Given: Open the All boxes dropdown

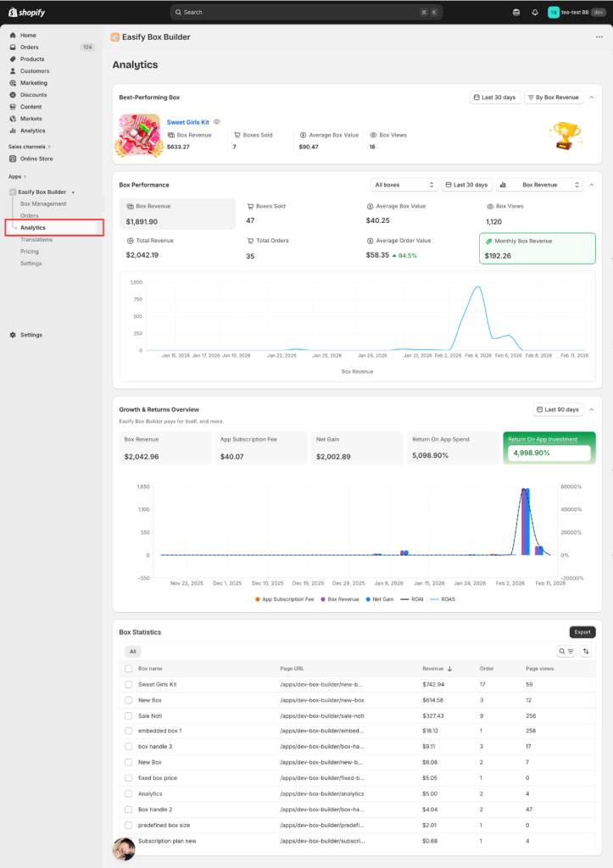Looking at the screenshot, I should [x=404, y=185].
